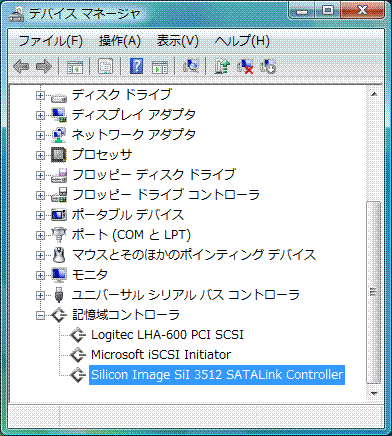Click the USB controller category icon

tap(59, 295)
